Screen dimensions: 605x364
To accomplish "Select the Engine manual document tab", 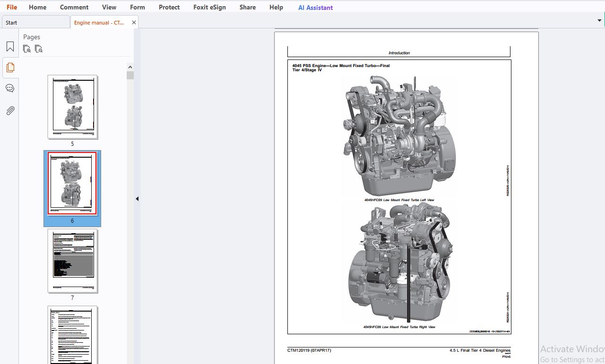I will (99, 22).
